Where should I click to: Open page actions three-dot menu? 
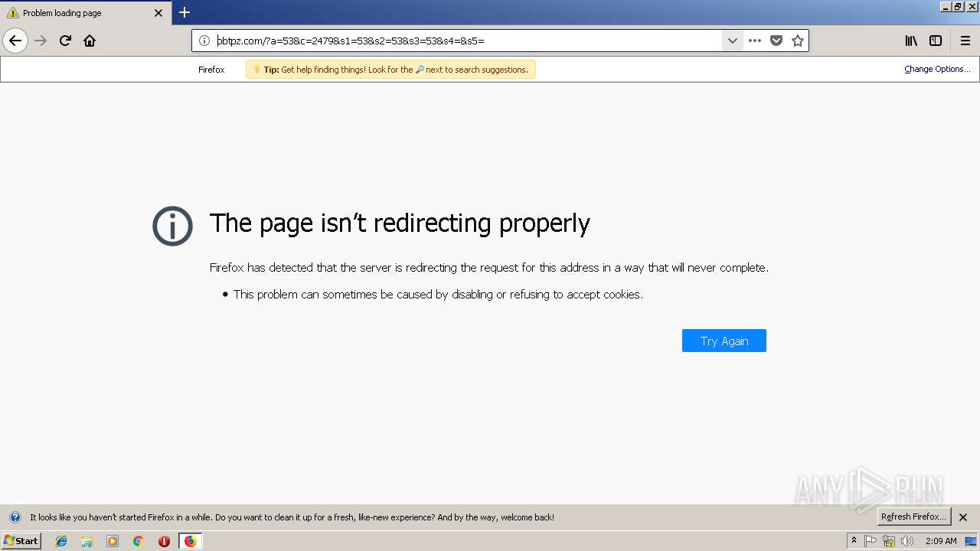coord(755,41)
